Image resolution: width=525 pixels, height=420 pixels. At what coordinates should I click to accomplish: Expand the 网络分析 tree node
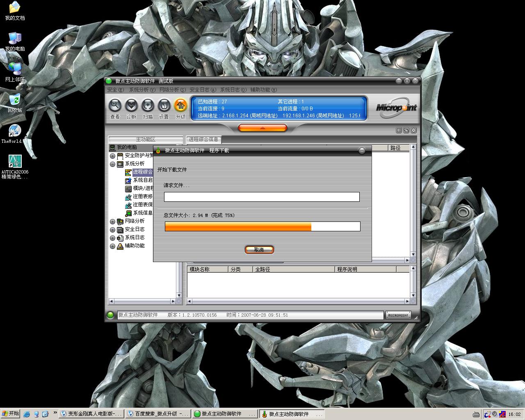pos(113,221)
